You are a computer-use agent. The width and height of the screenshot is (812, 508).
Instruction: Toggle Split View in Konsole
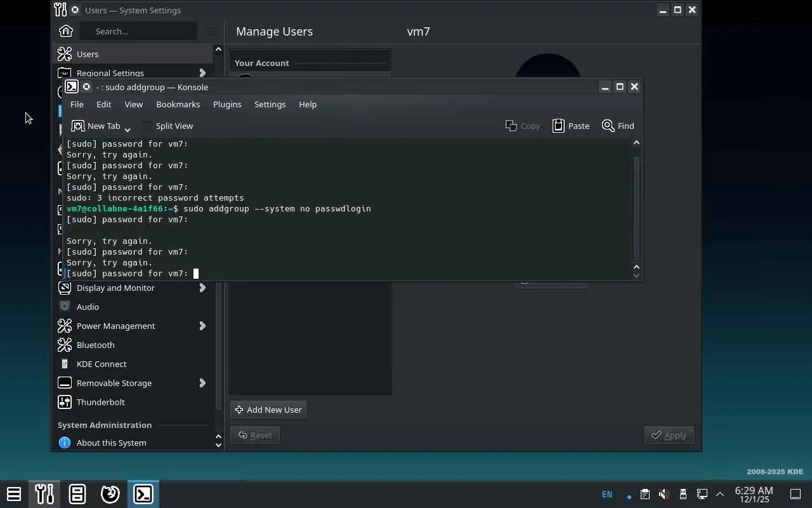point(167,126)
